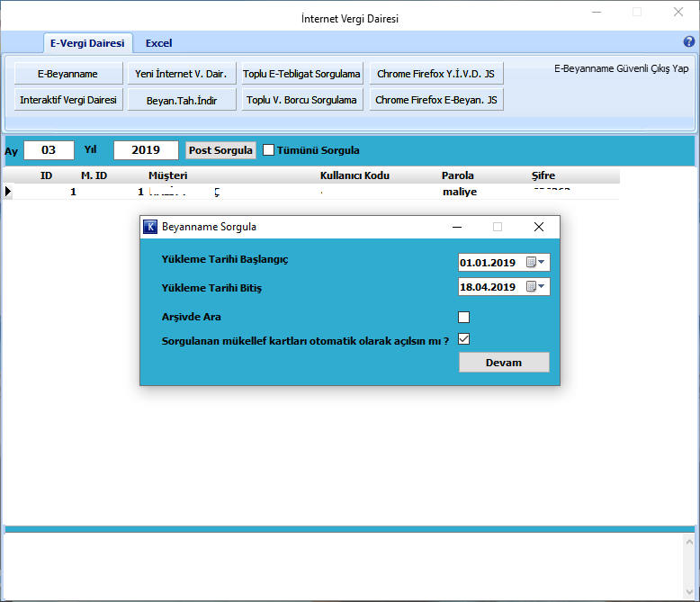Check the Arşivde Ara checkbox

464,317
